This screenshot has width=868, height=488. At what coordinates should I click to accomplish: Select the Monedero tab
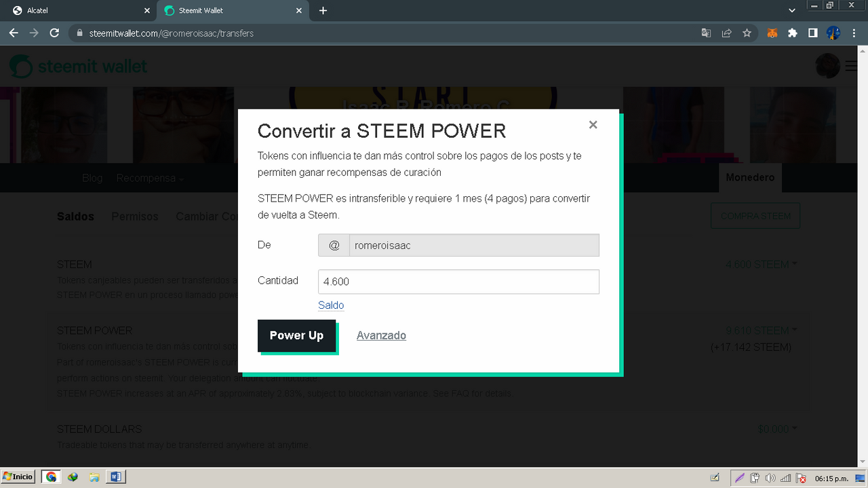(750, 178)
